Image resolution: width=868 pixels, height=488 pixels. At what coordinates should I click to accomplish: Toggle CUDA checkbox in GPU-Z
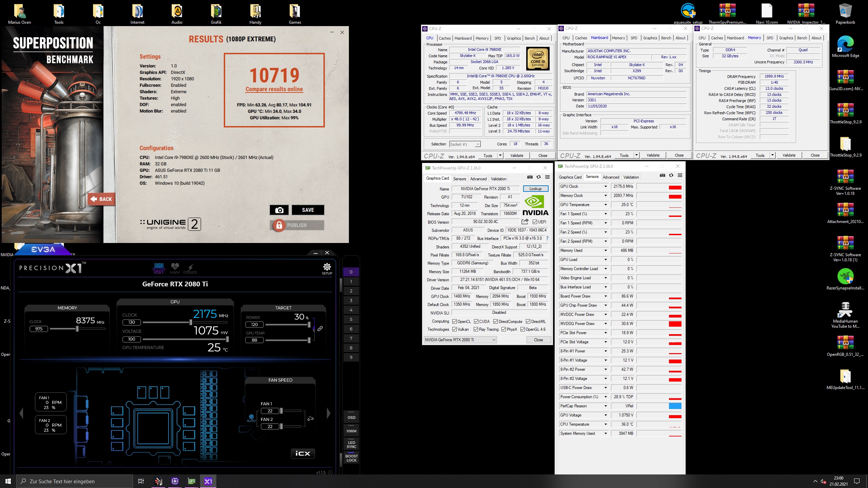pyautogui.click(x=476, y=322)
